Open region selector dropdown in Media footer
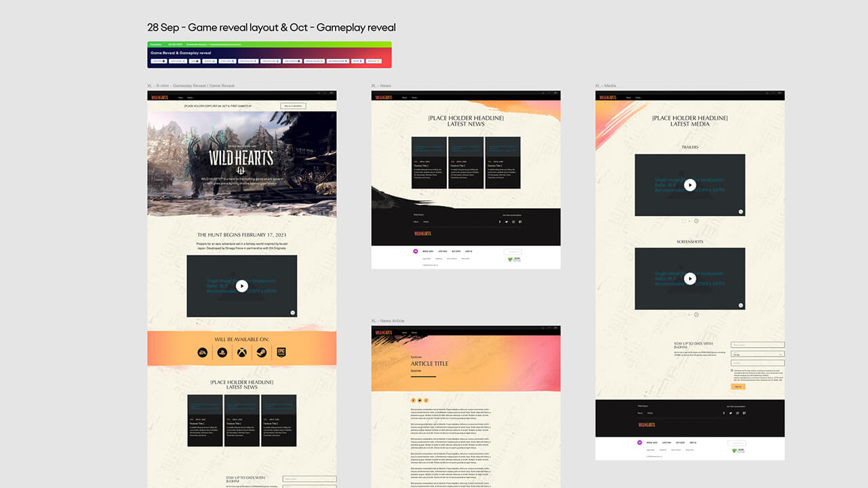This screenshot has width=868, height=488. coord(736,443)
